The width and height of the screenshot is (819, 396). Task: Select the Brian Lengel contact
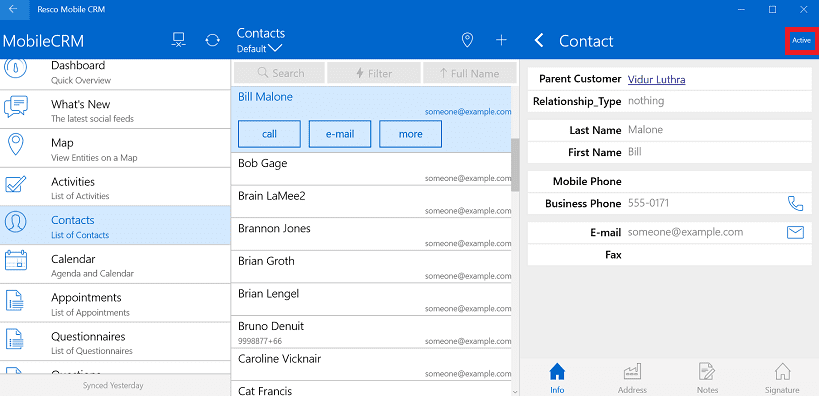coord(371,299)
